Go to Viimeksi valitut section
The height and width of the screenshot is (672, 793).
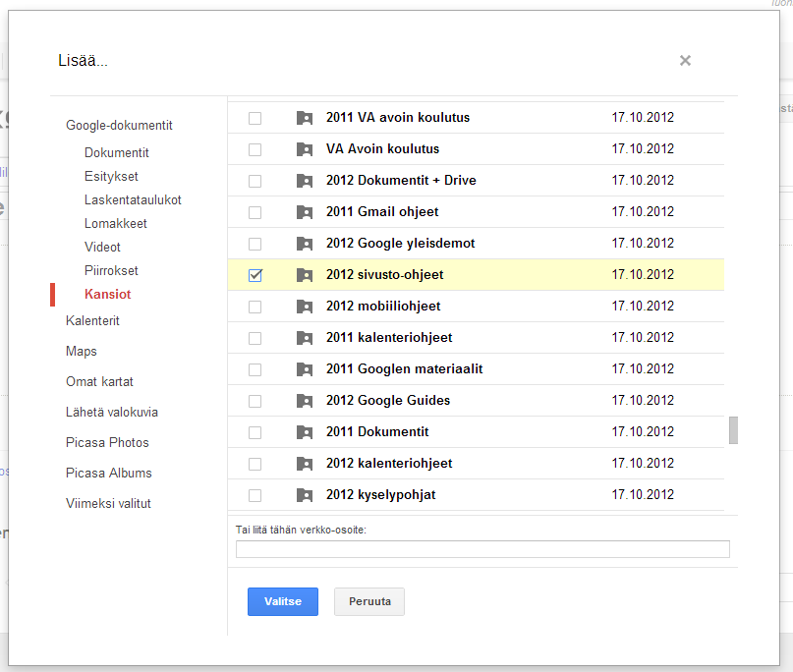pyautogui.click(x=108, y=503)
